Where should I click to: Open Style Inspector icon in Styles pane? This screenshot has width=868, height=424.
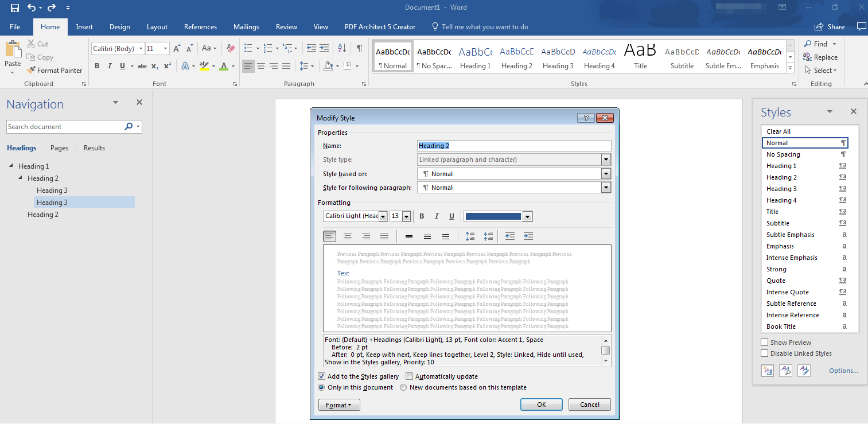[785, 371]
